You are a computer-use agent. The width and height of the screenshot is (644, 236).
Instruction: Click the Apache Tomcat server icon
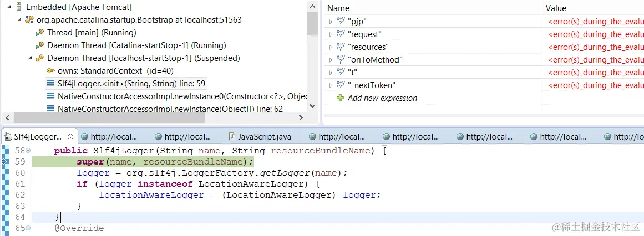(18, 7)
